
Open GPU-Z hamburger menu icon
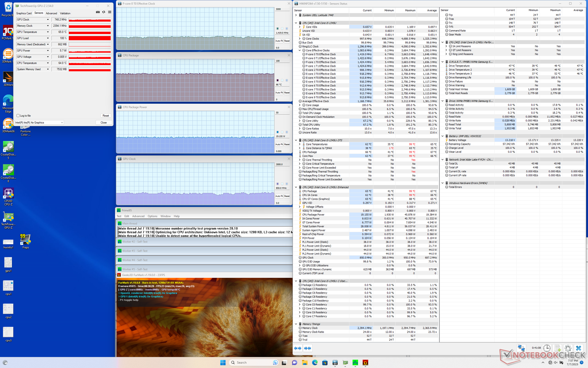click(110, 12)
